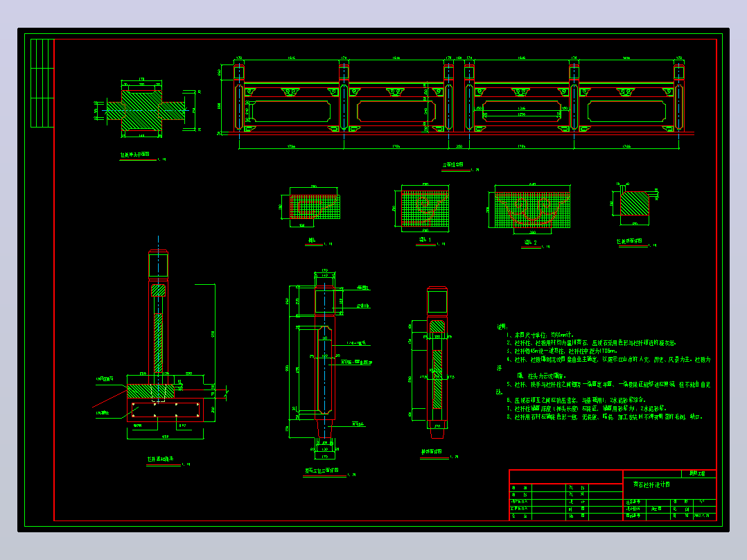Screen dimensions: 747x560
Task: Click the widest gridded carving detail 2 drawing
Action: (532, 210)
